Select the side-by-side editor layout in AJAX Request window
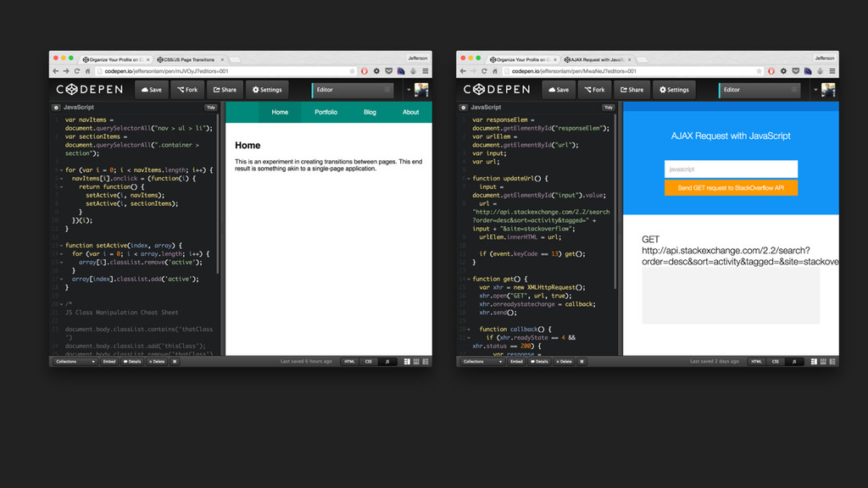 (x=814, y=361)
